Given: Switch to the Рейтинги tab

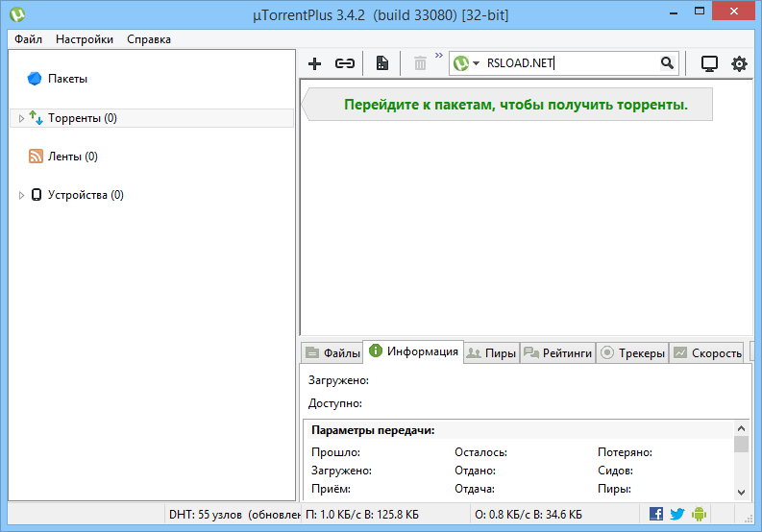Looking at the screenshot, I should pos(558,352).
